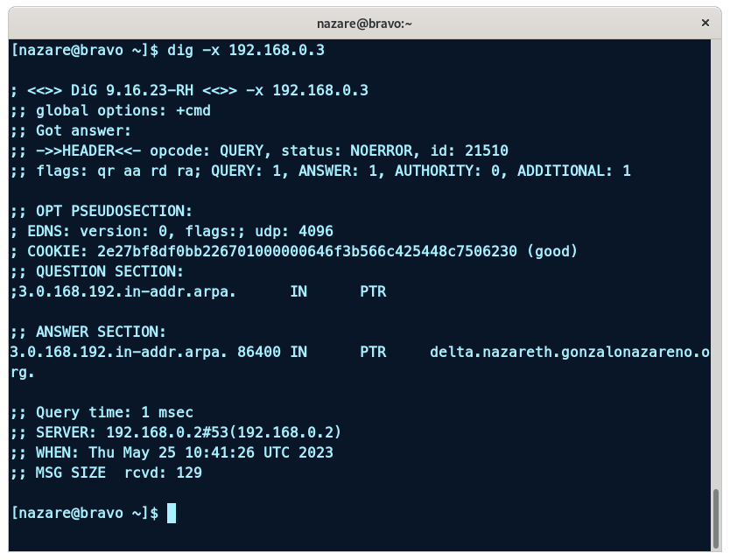Click the 'OPT PSEUDOSECTION' heading

coord(114,212)
